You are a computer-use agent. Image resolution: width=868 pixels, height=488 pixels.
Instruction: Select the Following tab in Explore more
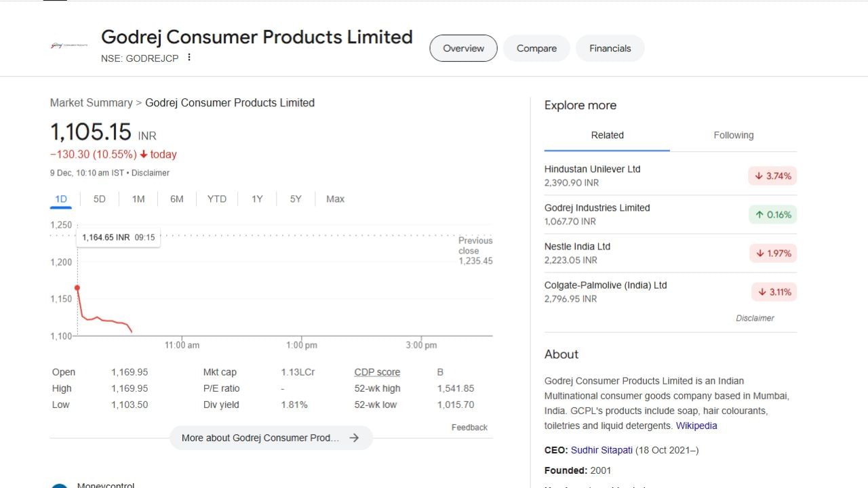tap(734, 136)
